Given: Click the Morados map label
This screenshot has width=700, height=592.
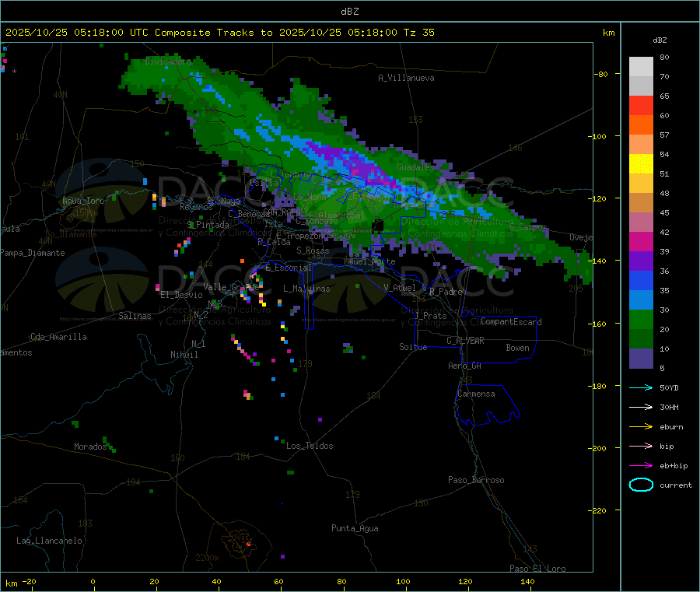Looking at the screenshot, I should click(x=90, y=447).
